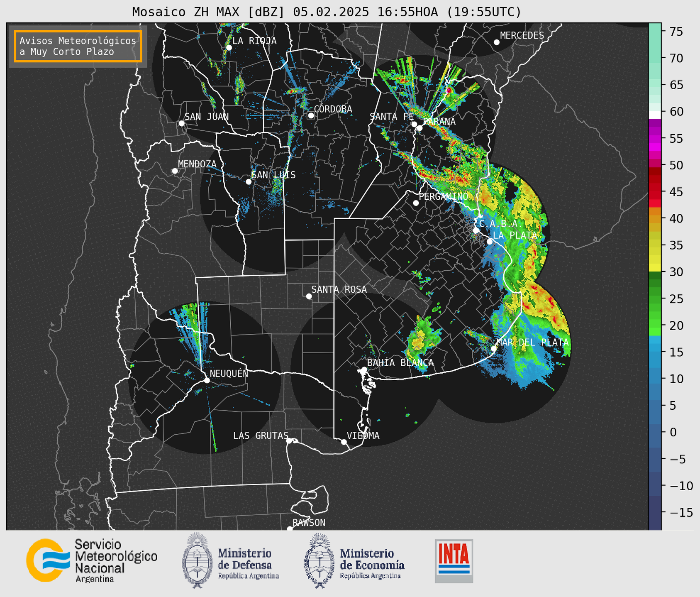Click the yellow 30 dBZ band on colorbar
700x597 pixels.
(x=655, y=267)
